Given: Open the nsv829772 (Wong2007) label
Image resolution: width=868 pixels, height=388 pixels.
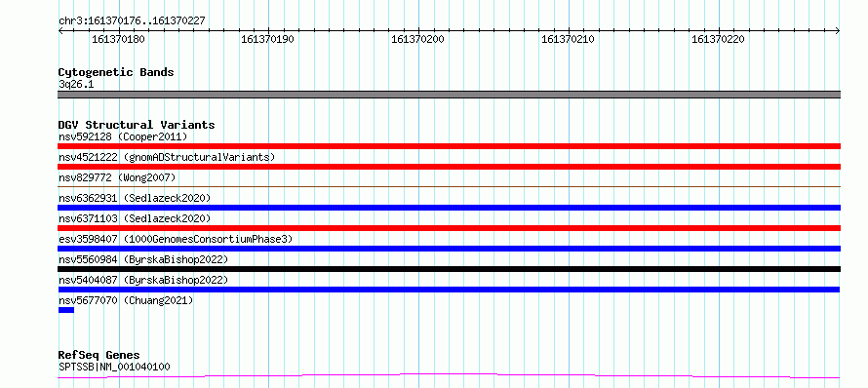Looking at the screenshot, I should [117, 177].
